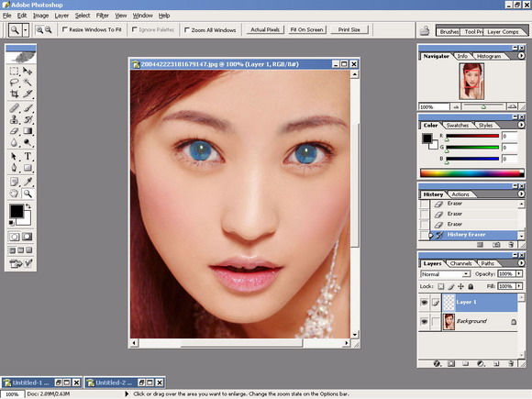
Task: Click the Fit On Screen button
Action: [306, 29]
